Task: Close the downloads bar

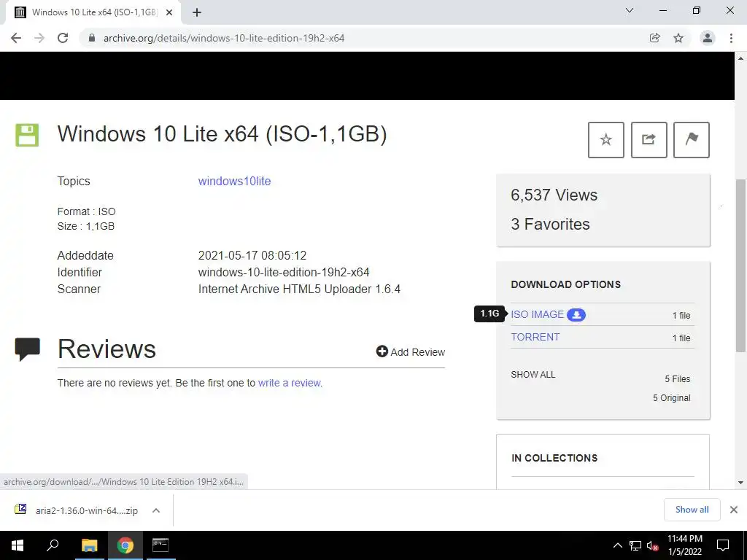Action: (734, 510)
